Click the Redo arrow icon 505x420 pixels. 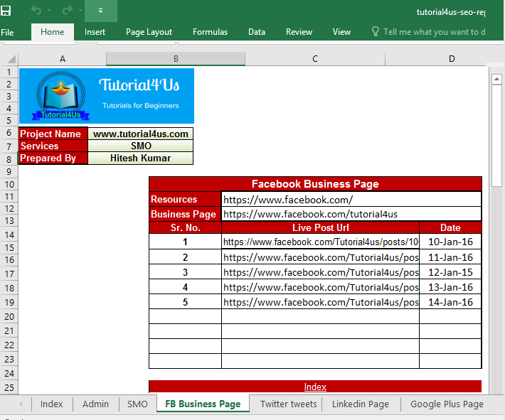[68, 11]
